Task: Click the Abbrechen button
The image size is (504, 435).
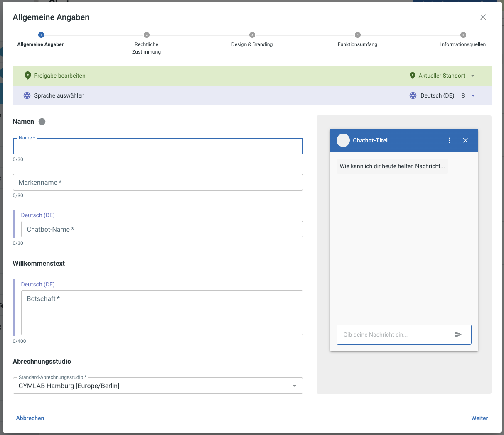Action: (30, 418)
